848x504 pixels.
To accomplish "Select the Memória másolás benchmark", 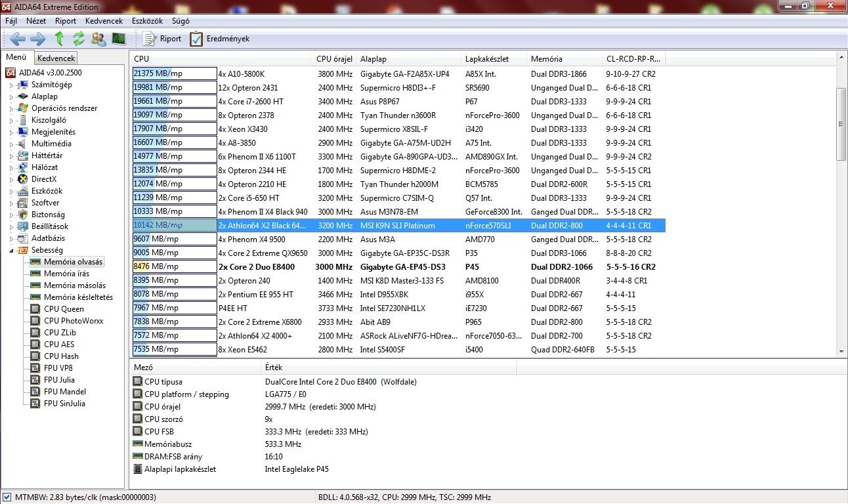I will (74, 285).
